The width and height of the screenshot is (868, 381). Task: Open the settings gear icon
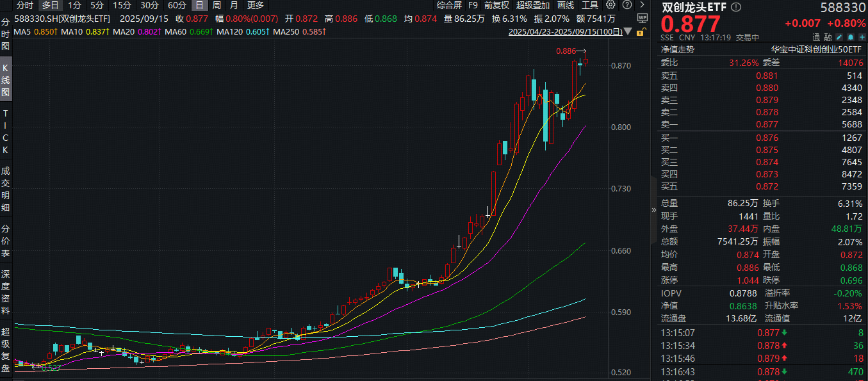click(610, 5)
